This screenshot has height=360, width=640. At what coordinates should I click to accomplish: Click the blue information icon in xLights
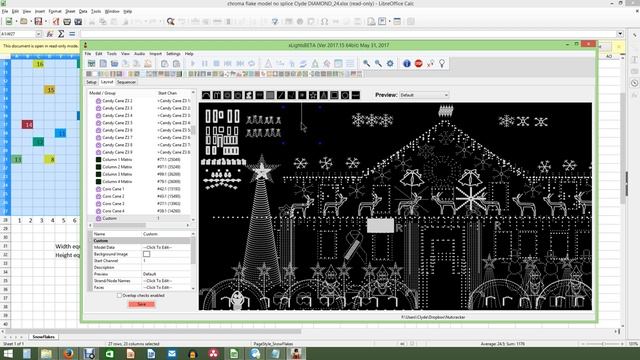pos(407,63)
